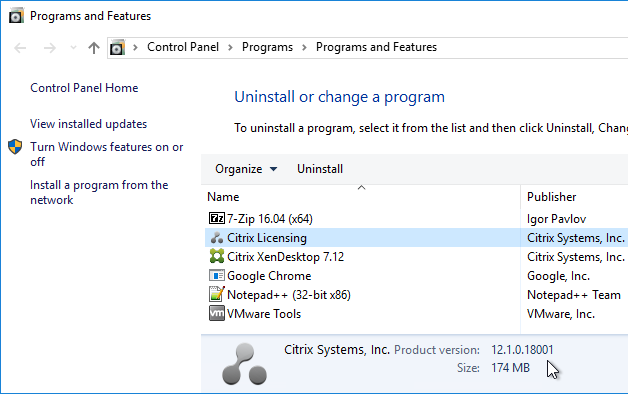Open the Organize dropdown menu
The width and height of the screenshot is (628, 394).
coord(246,169)
